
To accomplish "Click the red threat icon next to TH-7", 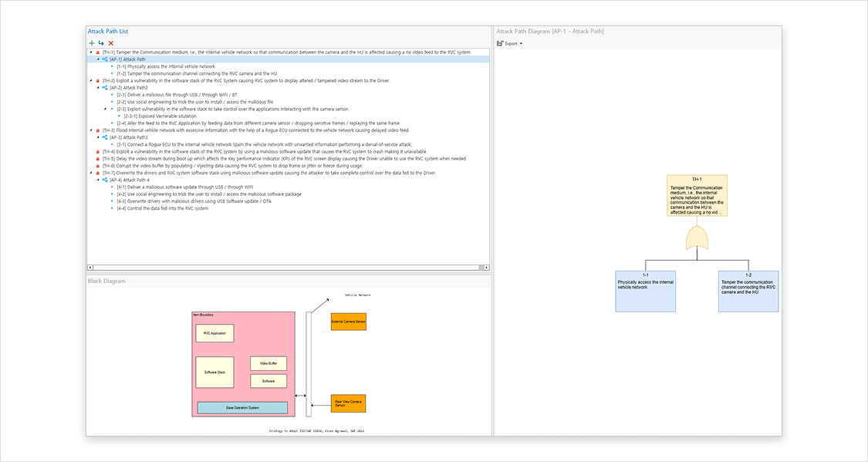I will pos(98,174).
